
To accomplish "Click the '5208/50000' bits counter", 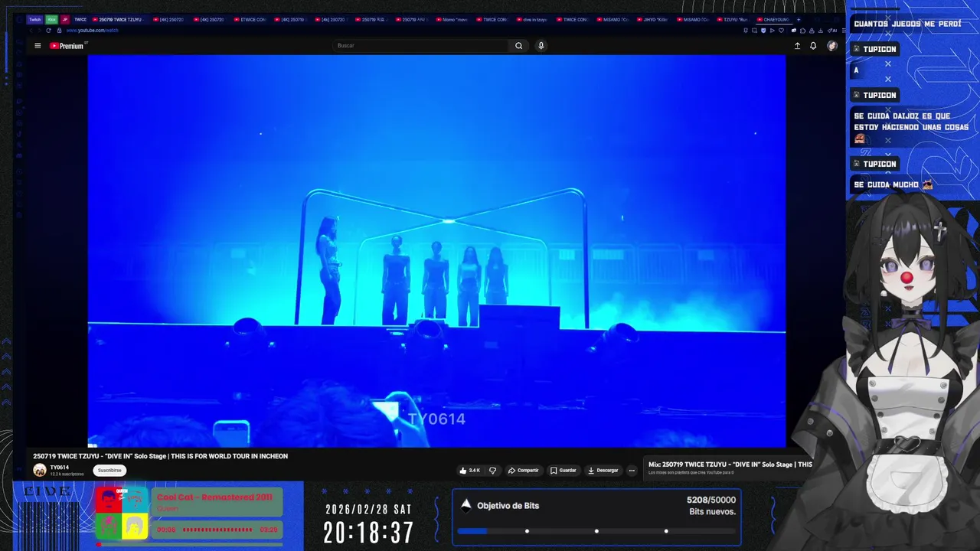I will 711,500.
